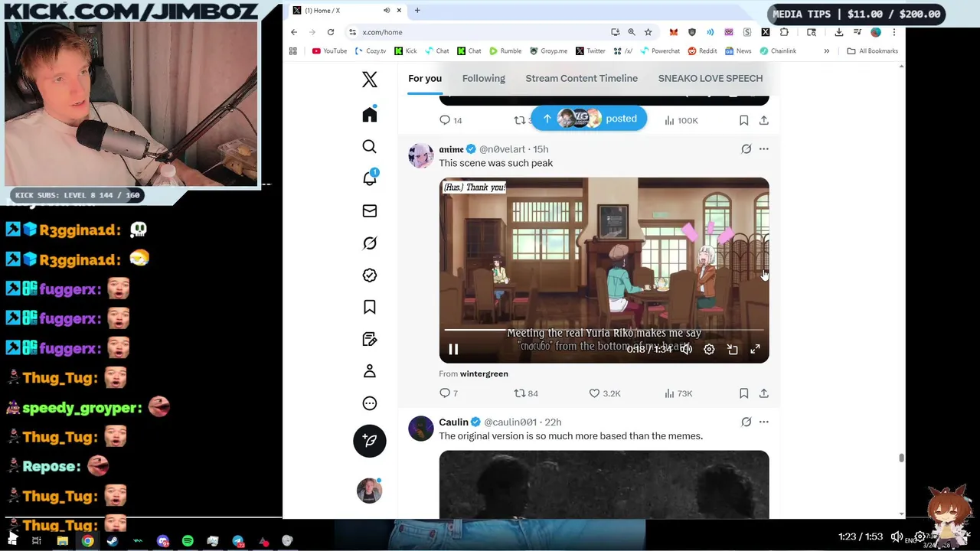Viewport: 980px width, 551px height.
Task: Expand the hidden bookmarks chevron
Action: click(x=826, y=51)
